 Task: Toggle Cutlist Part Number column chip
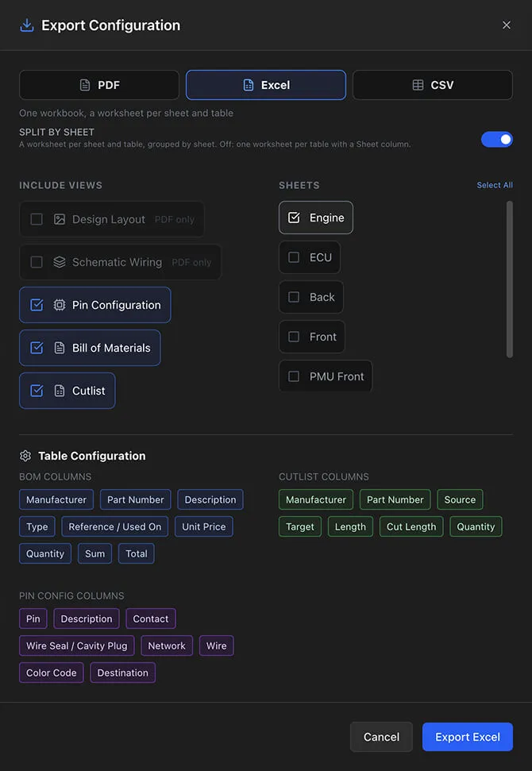395,499
